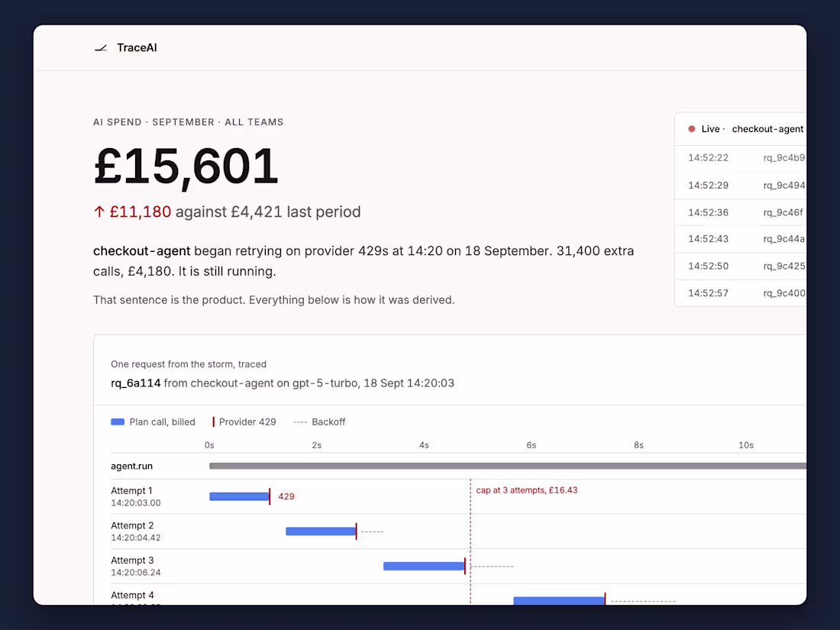
Task: Click the gray agent.run span bar
Action: click(x=507, y=466)
